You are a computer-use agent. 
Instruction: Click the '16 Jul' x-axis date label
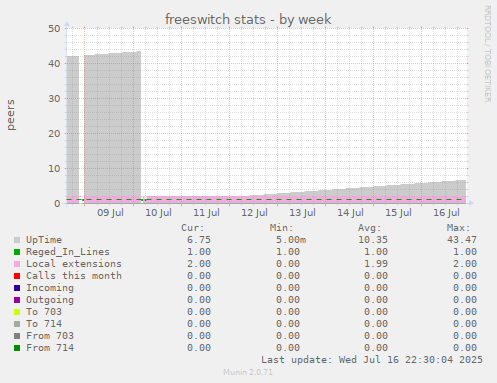click(x=446, y=213)
